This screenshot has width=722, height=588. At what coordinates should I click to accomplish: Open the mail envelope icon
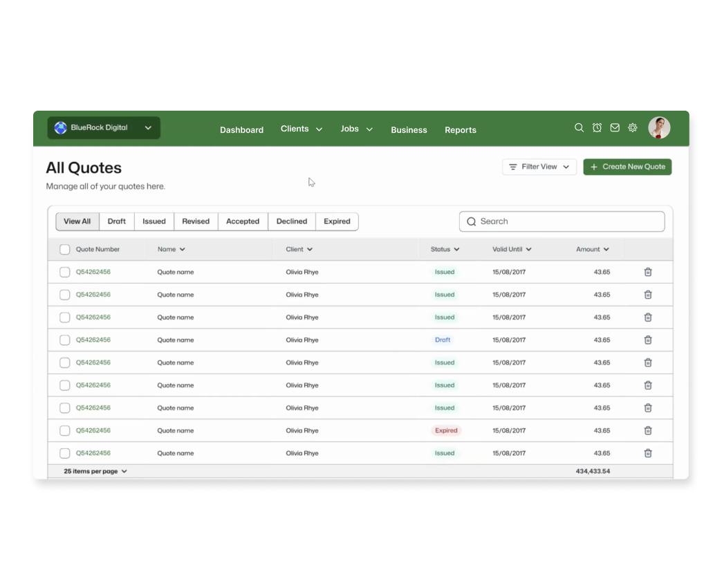point(615,128)
